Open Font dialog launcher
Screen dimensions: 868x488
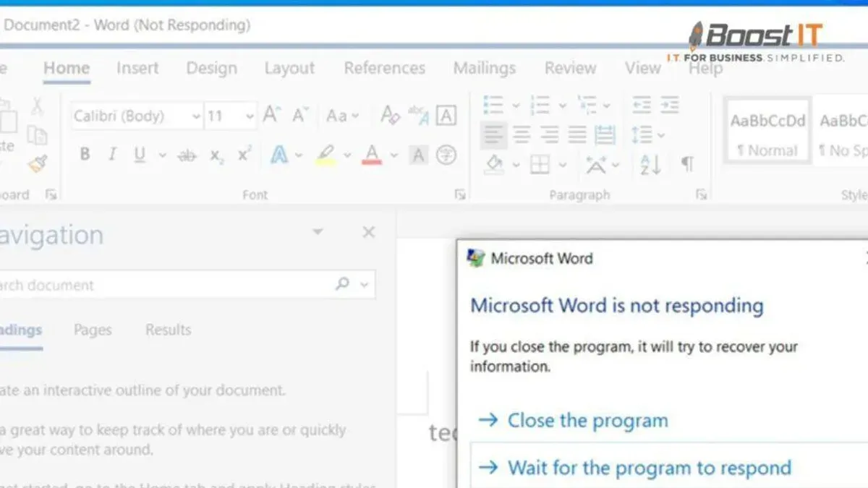click(460, 194)
